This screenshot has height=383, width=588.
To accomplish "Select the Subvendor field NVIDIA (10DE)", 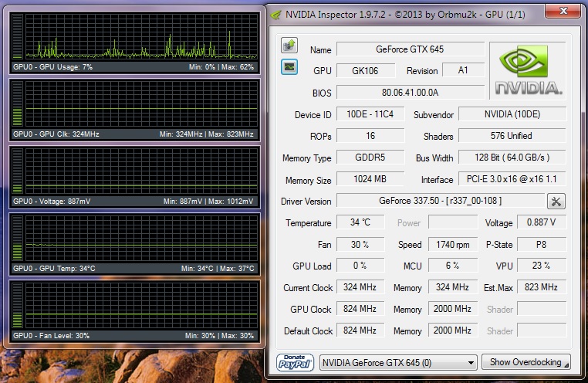I will (512, 114).
